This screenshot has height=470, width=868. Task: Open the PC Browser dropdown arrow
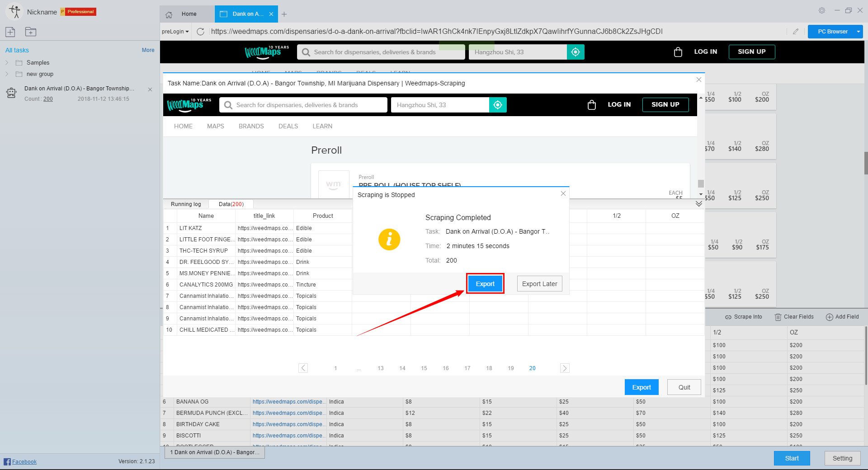(x=858, y=32)
